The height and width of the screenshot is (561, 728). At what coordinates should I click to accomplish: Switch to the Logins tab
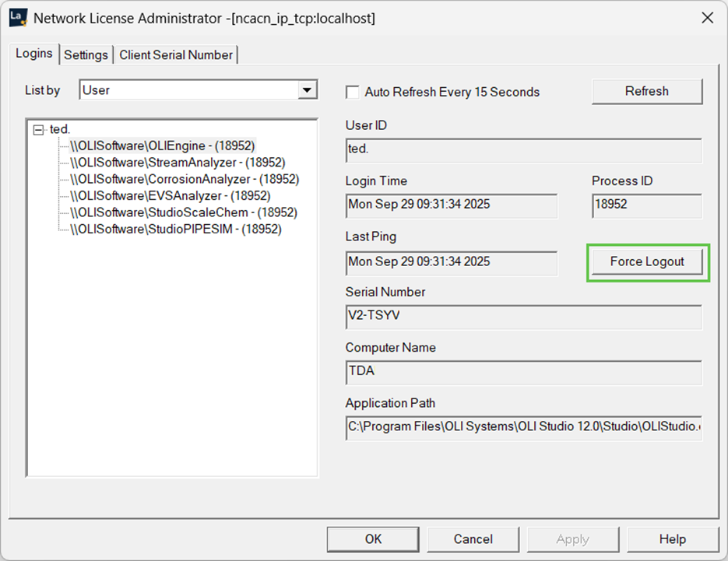coord(34,54)
